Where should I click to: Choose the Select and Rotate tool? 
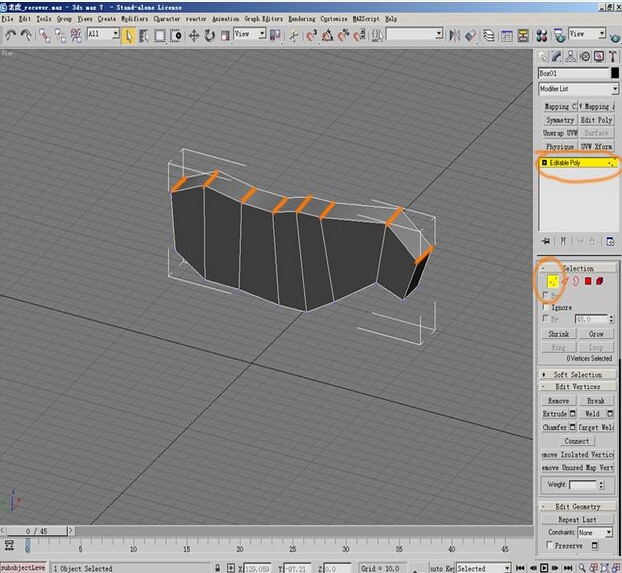(x=209, y=36)
